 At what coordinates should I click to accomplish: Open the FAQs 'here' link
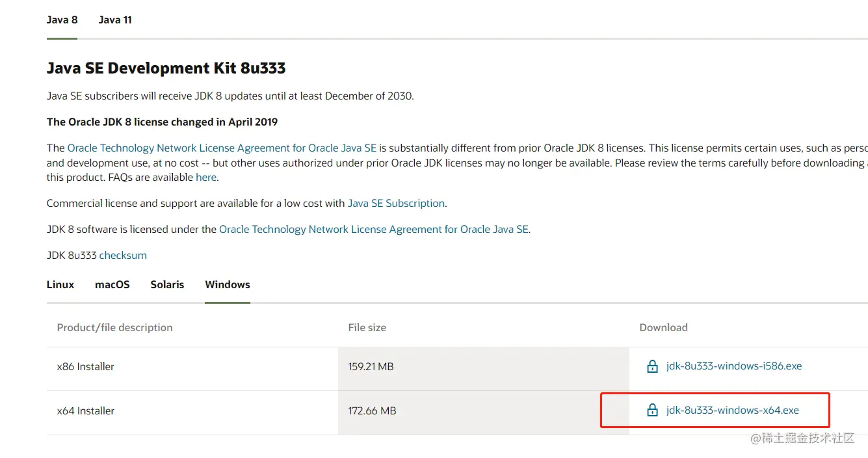206,177
